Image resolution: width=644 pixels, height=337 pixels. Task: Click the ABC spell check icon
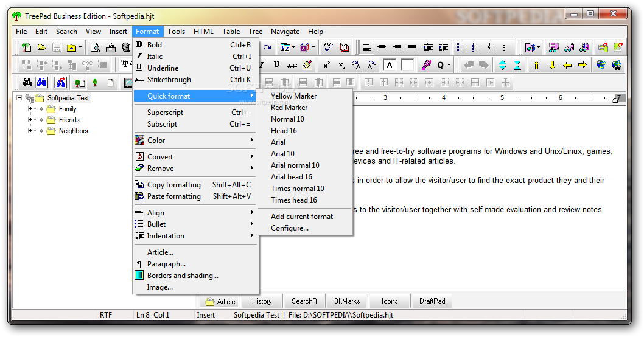click(327, 47)
